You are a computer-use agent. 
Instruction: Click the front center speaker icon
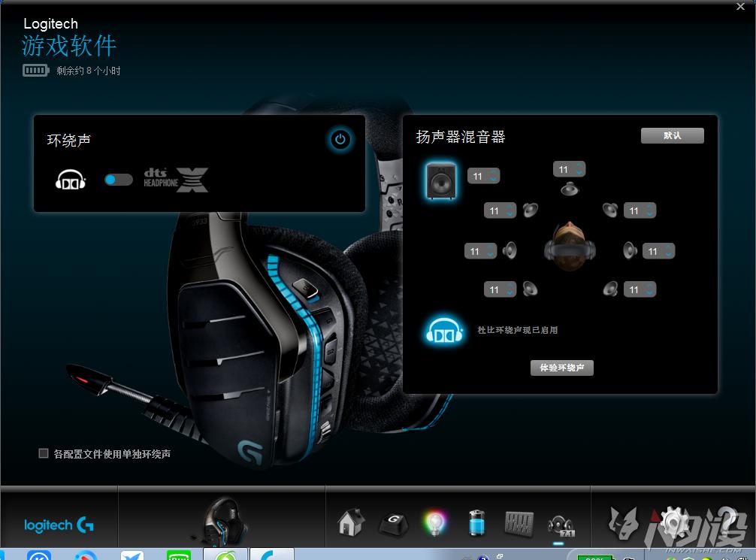click(569, 189)
